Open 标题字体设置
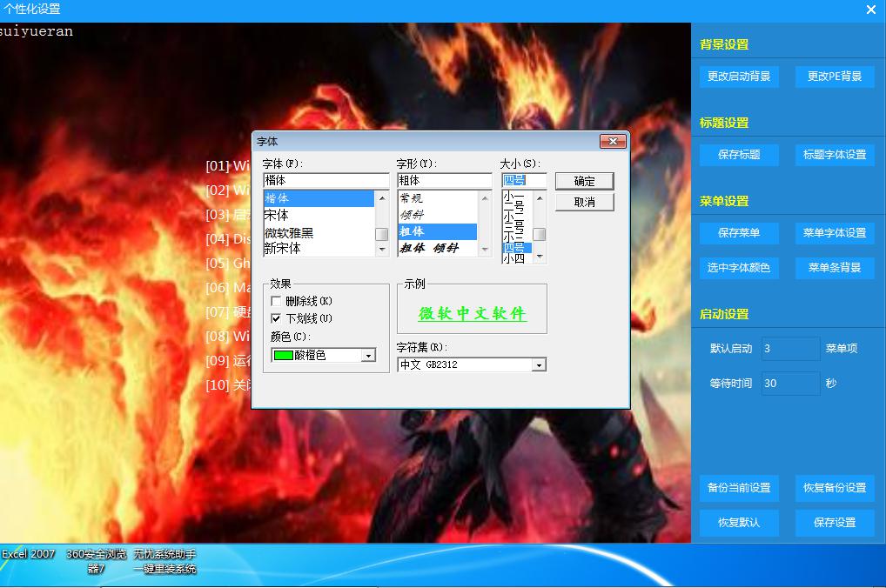 (835, 155)
